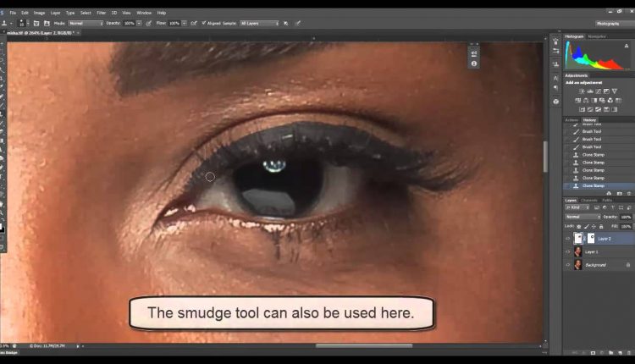
Task: Create new snapshot in History panel
Action: [619, 194]
